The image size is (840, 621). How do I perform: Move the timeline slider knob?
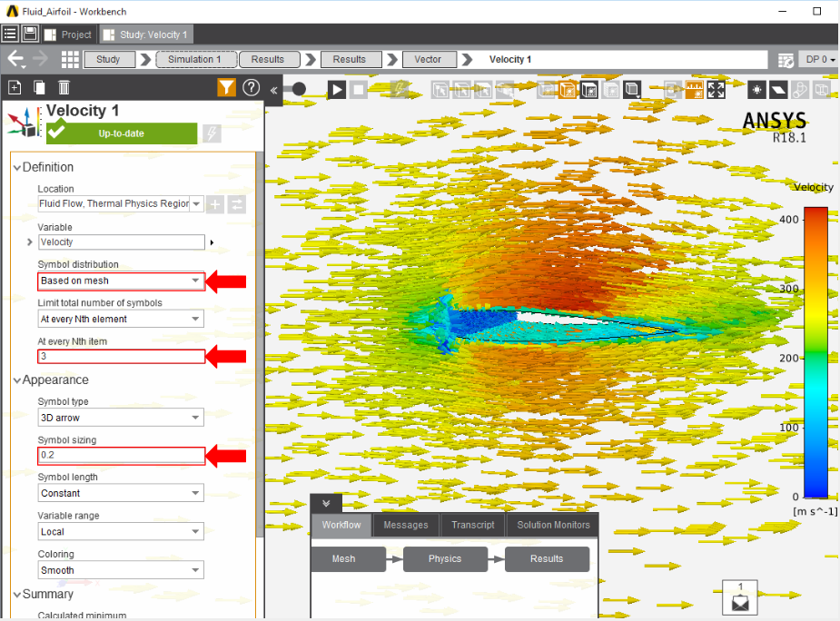[x=299, y=89]
